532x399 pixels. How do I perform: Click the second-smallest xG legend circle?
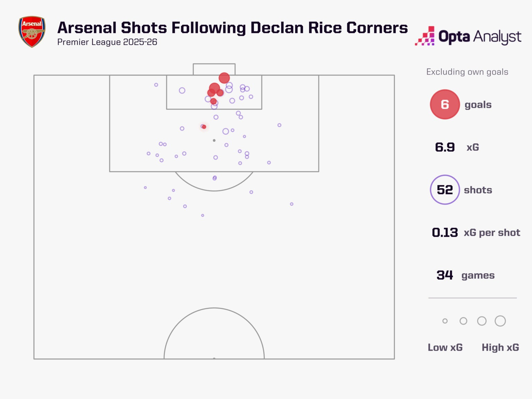coord(463,321)
